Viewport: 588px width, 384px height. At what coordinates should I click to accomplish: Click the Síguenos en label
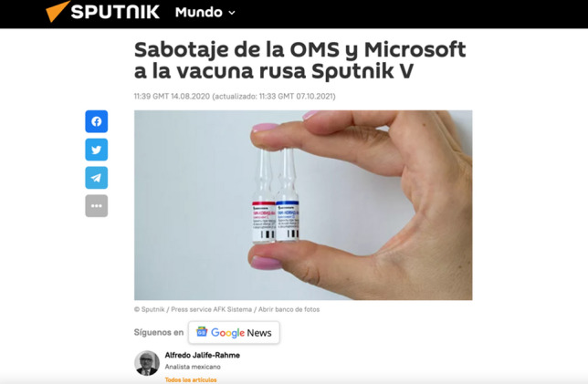159,332
